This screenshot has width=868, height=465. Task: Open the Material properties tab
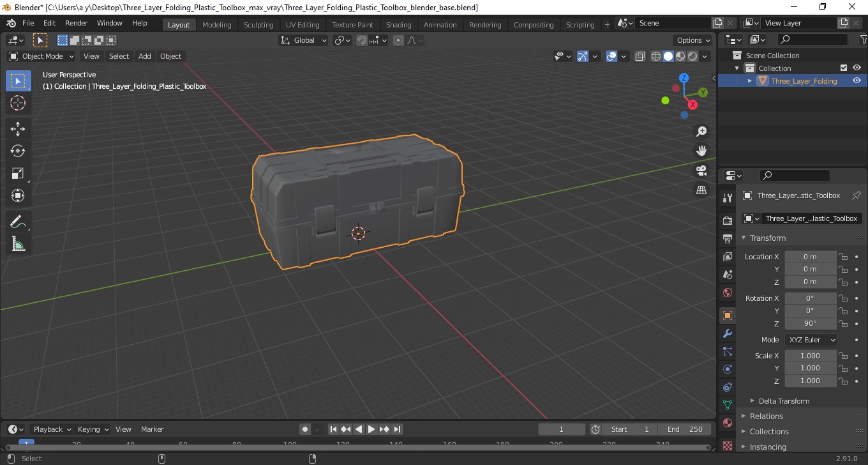[727, 423]
